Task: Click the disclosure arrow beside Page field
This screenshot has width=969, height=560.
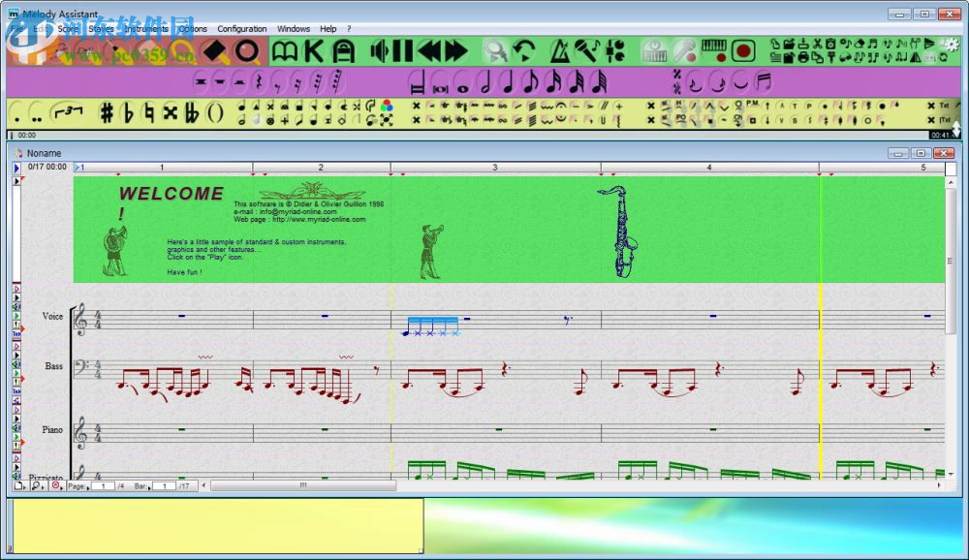Action: click(87, 486)
